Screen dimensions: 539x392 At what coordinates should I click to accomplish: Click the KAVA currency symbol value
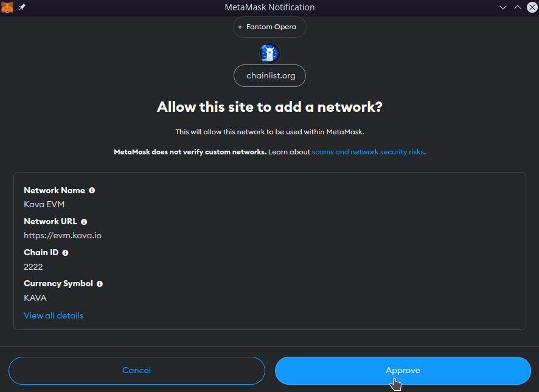click(x=35, y=298)
